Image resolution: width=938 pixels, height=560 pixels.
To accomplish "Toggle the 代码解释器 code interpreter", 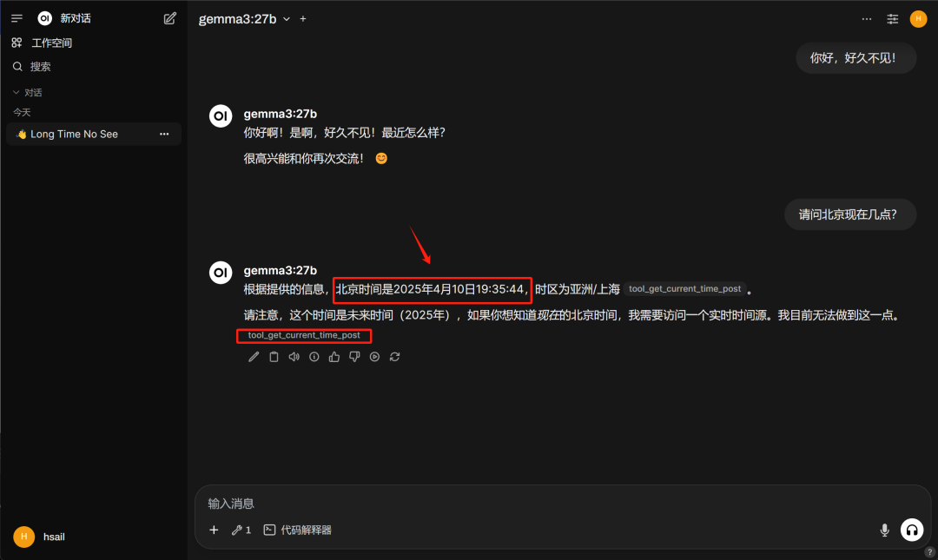I will [298, 530].
